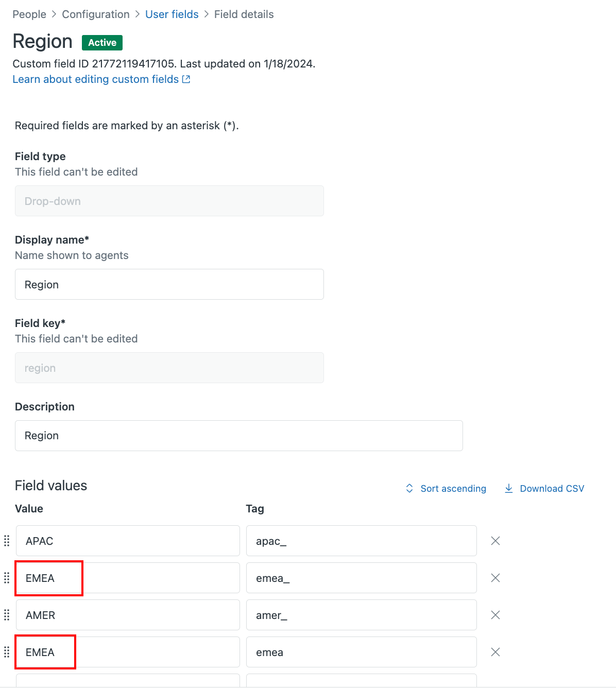Click the Configuration breadcrumb
The height and width of the screenshot is (688, 616).
pyautogui.click(x=96, y=14)
